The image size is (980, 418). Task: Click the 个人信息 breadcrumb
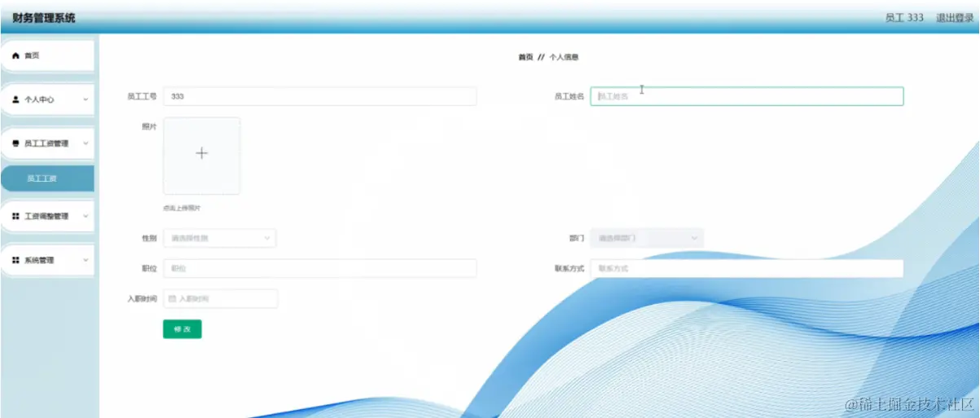pyautogui.click(x=564, y=58)
